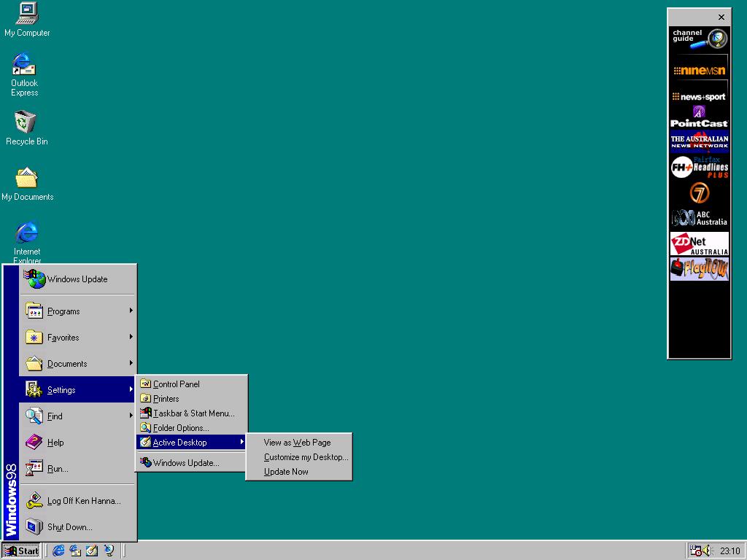Choose Windows Update at Start menu top
Image resolution: width=747 pixels, height=560 pixels.
click(77, 279)
